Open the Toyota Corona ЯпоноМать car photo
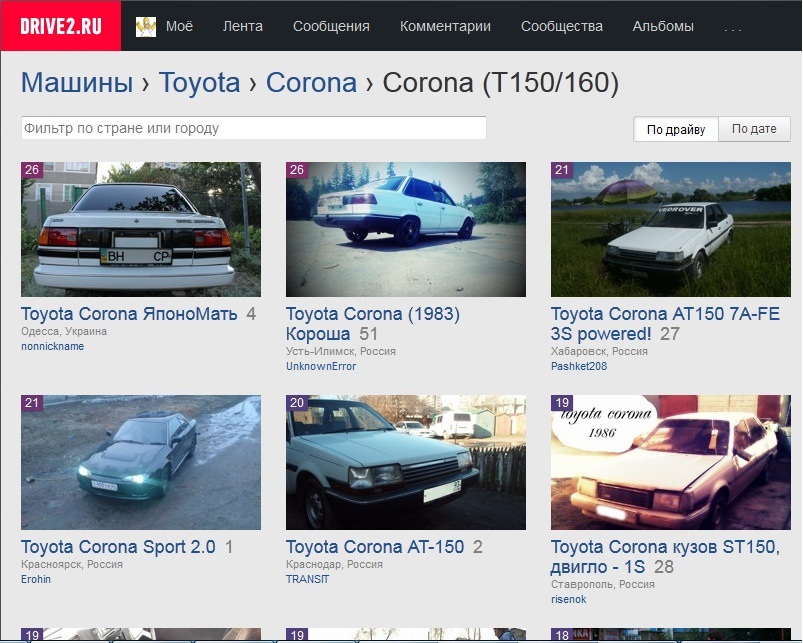Screen dimensions: 803x643 coord(141,229)
